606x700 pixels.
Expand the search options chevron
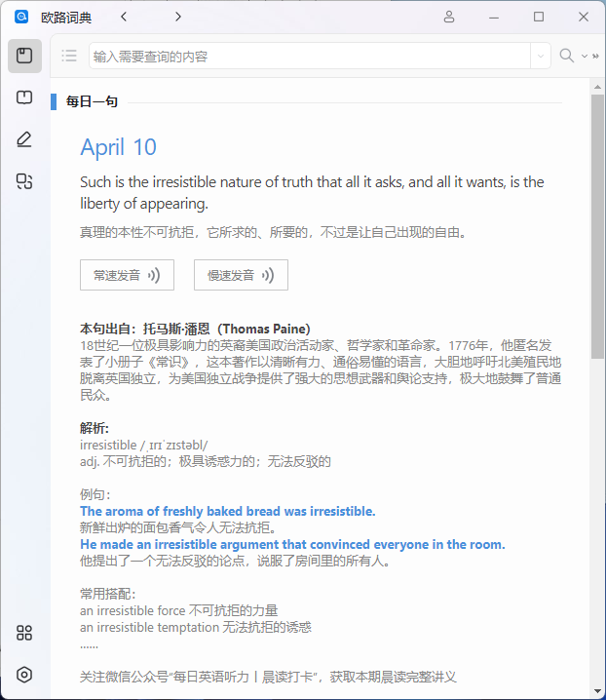584,57
